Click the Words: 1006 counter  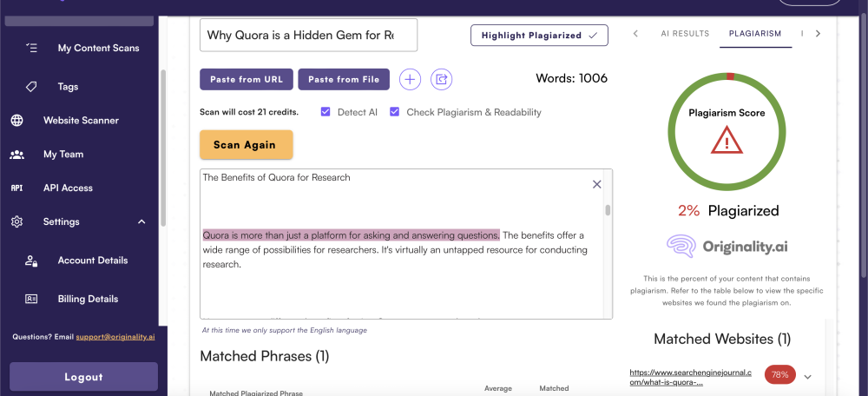click(571, 78)
